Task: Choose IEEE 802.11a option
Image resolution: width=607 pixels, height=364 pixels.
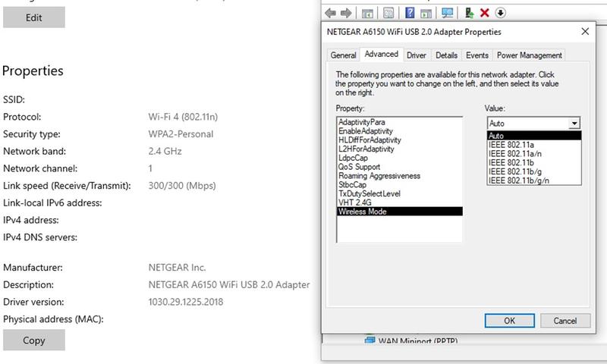Action: click(x=534, y=145)
